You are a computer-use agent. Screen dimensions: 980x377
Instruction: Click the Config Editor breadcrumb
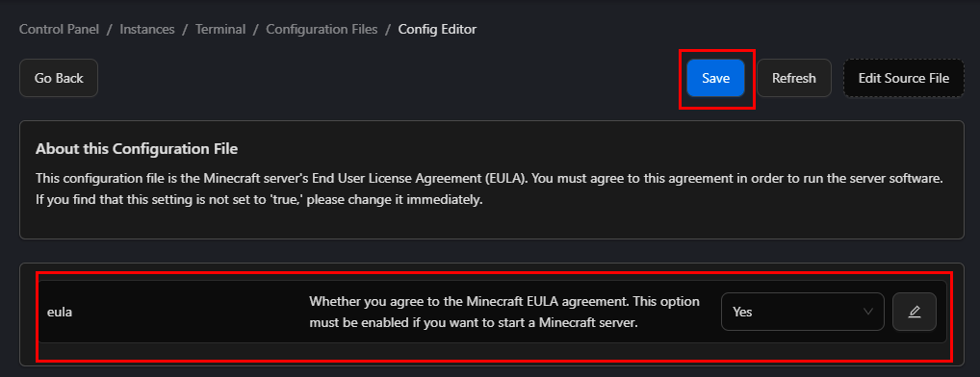click(437, 30)
